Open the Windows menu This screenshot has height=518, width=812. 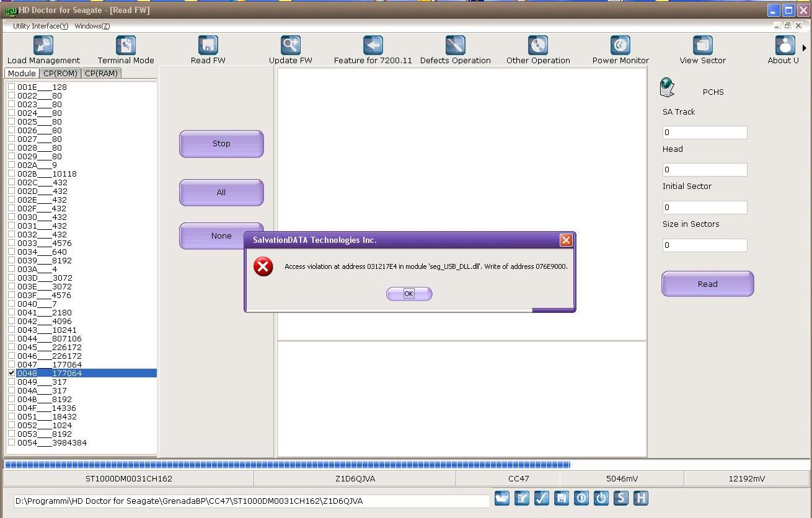[92, 26]
